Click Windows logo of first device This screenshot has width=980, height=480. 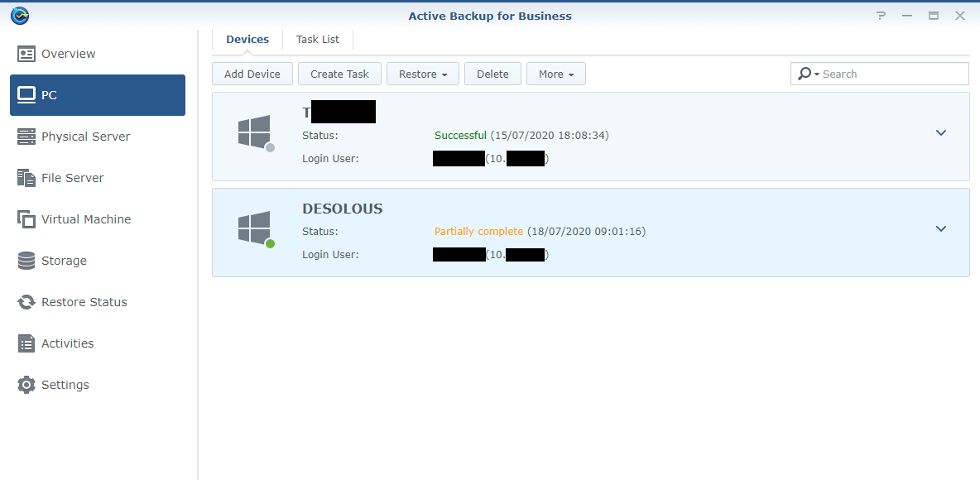click(x=254, y=132)
